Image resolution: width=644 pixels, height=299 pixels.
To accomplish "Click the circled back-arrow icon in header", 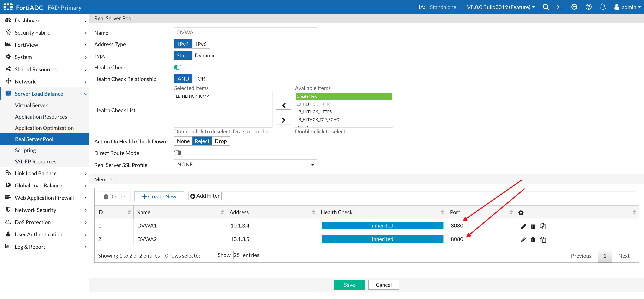I will tap(574, 7).
